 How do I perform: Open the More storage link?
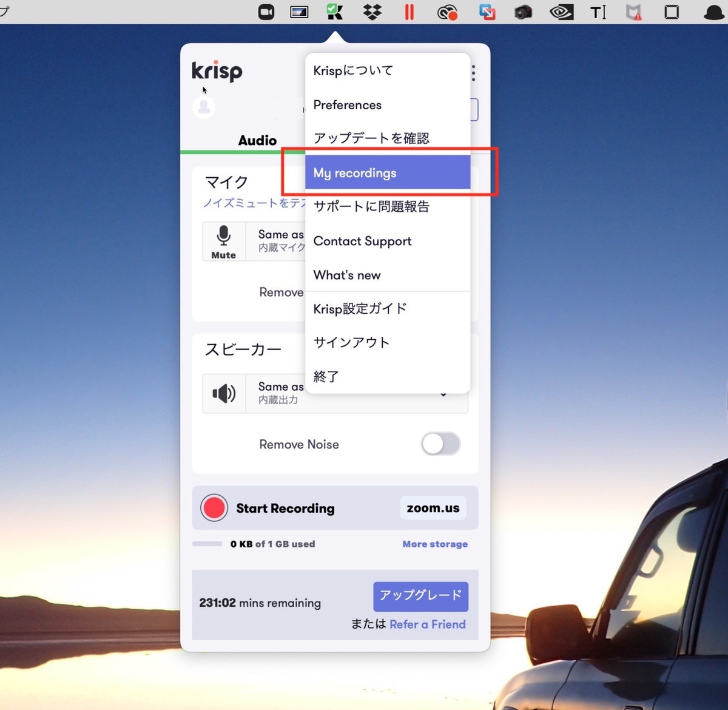[x=435, y=544]
